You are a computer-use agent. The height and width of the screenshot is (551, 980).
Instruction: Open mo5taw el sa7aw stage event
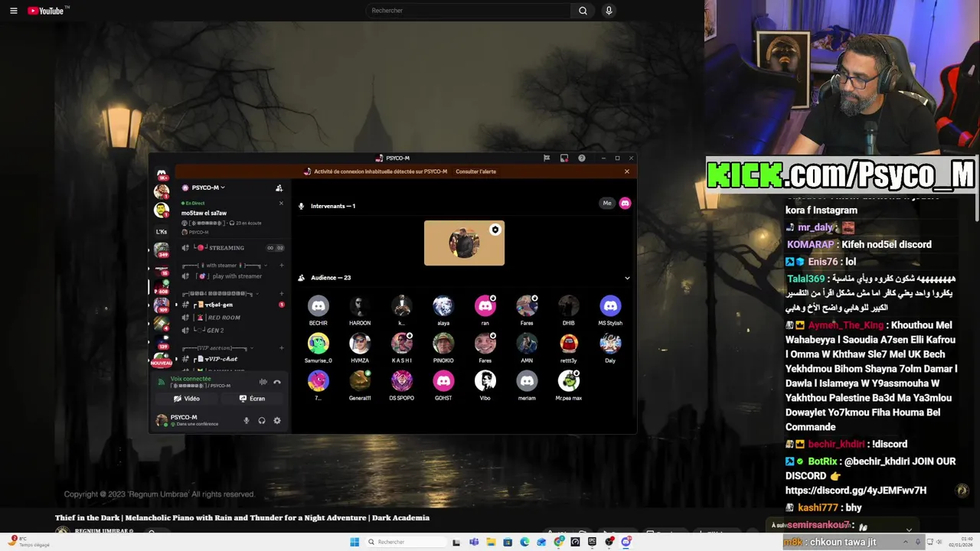click(204, 213)
